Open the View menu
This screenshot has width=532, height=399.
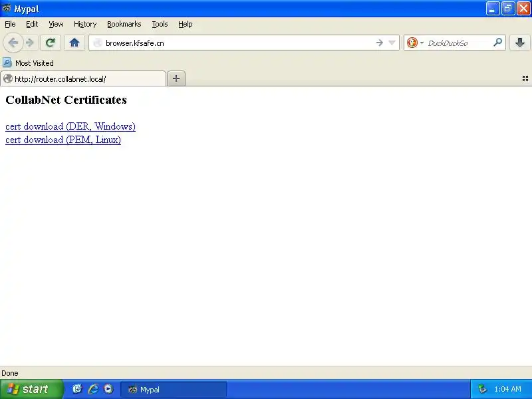pyautogui.click(x=56, y=24)
